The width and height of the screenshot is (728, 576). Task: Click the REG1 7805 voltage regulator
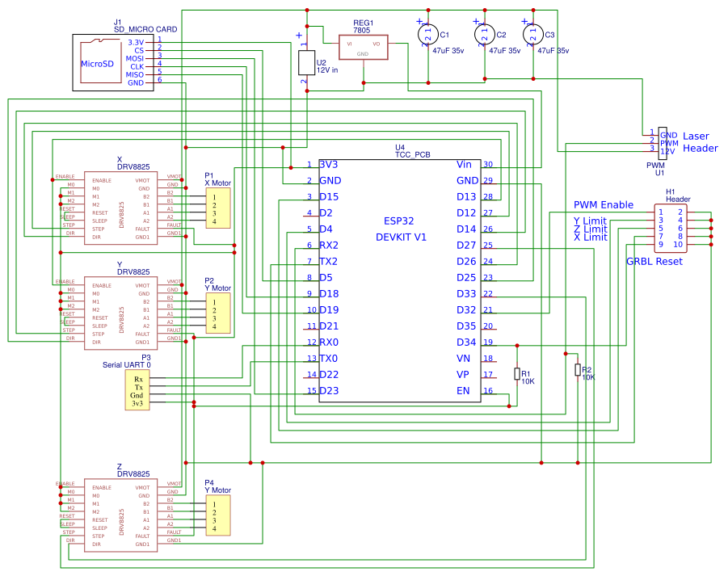(x=364, y=46)
